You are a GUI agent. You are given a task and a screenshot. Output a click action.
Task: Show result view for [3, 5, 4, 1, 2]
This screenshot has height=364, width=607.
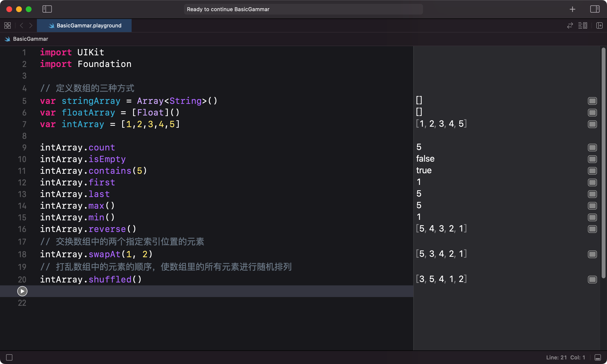coord(592,280)
